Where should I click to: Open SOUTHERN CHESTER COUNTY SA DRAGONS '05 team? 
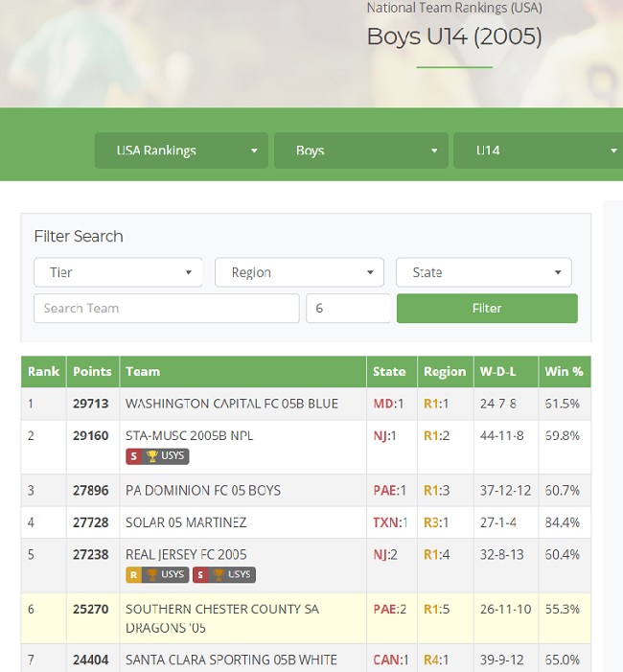222,618
